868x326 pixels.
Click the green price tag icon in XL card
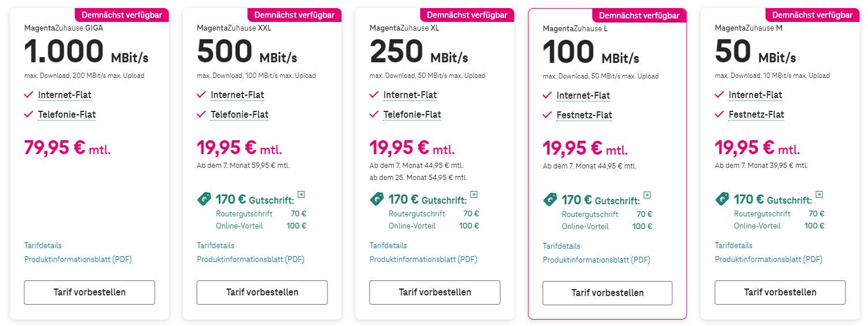377,199
